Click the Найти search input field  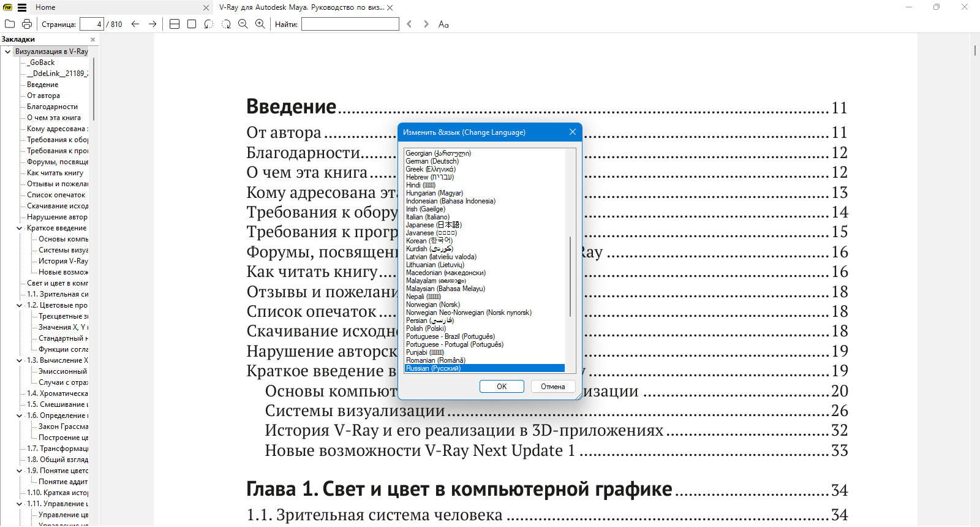[x=350, y=24]
